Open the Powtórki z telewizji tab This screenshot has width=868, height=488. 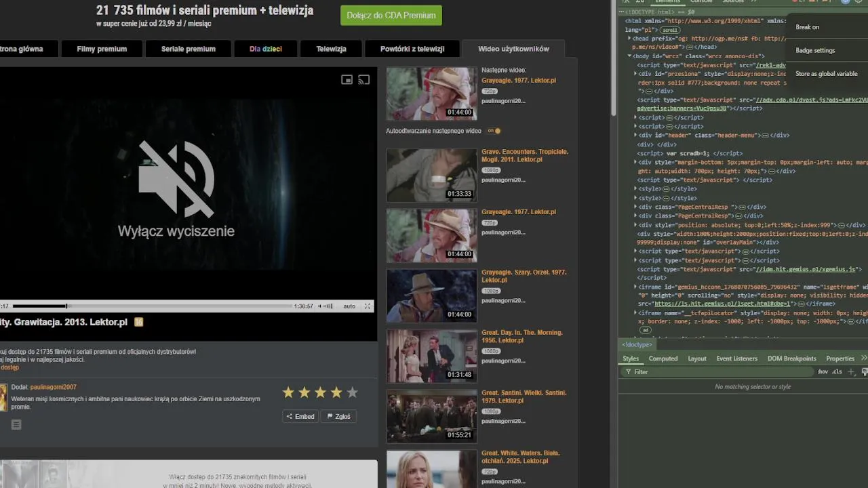tap(412, 49)
